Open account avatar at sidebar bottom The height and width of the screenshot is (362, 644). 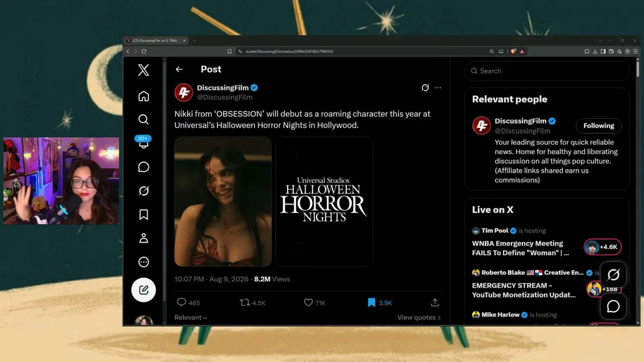pos(143,321)
